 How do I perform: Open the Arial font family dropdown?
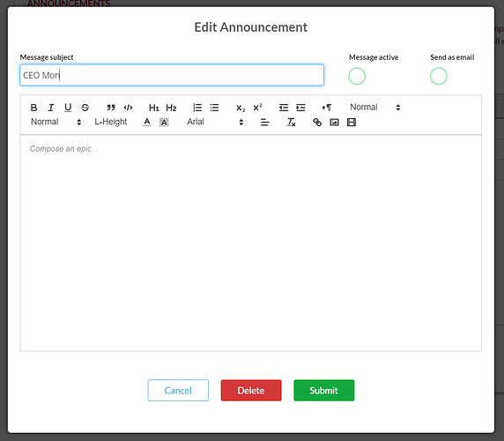pyautogui.click(x=215, y=122)
